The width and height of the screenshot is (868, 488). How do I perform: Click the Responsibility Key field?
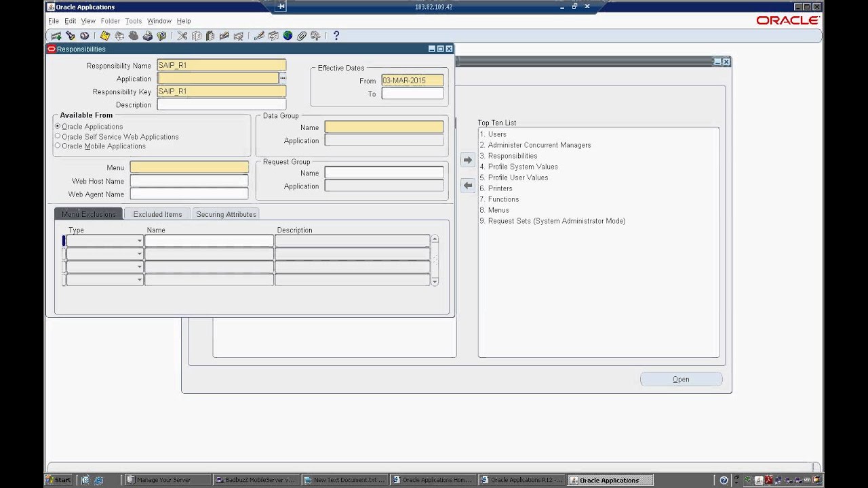pyautogui.click(x=221, y=91)
